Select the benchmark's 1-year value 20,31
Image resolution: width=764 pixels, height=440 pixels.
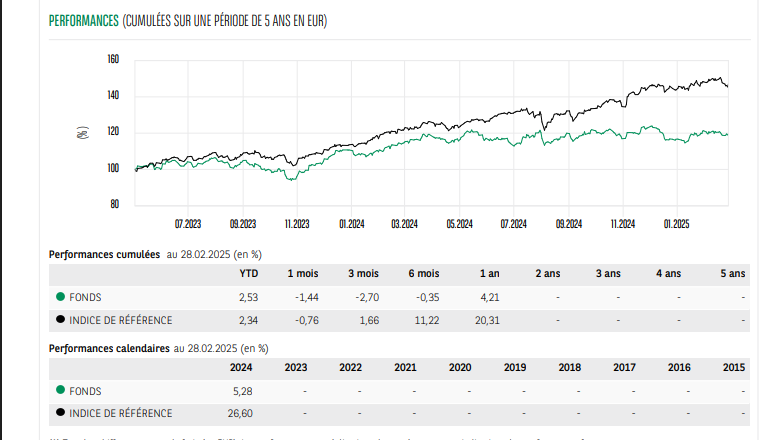click(x=489, y=320)
